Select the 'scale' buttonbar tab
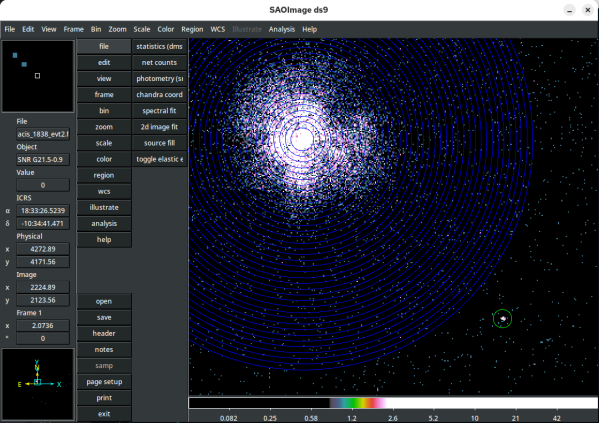The width and height of the screenshot is (599, 423). 104,143
